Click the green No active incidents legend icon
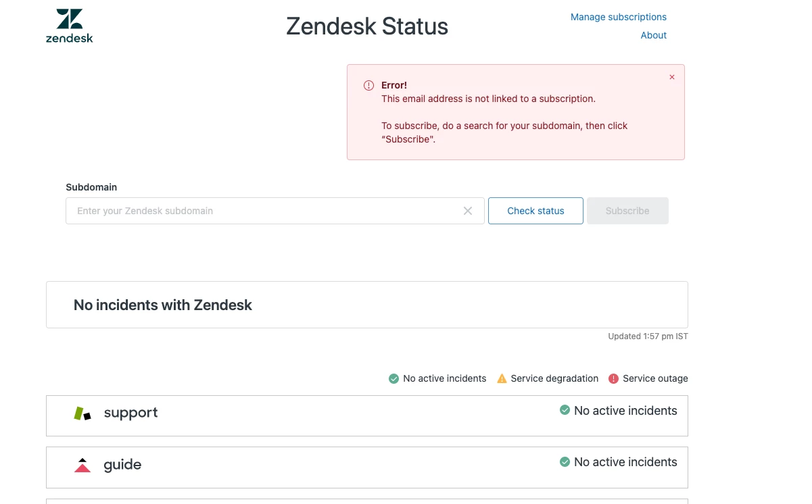 [393, 379]
